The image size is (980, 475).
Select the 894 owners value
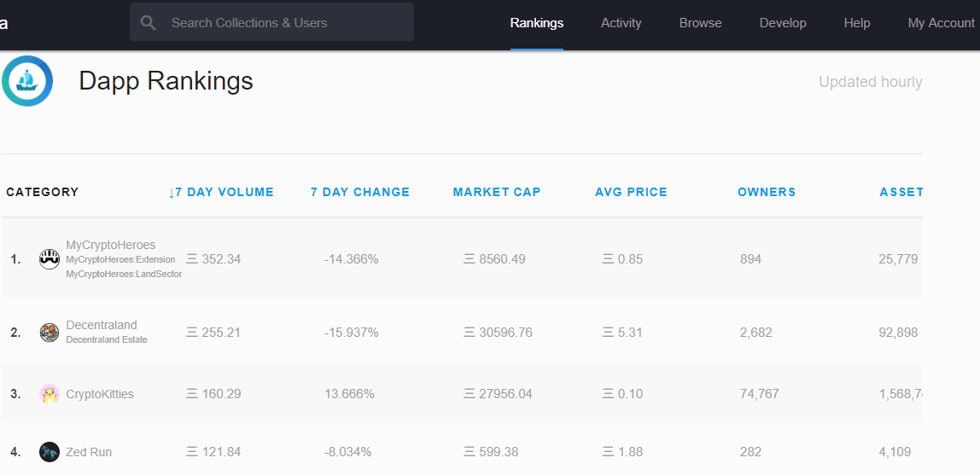[x=750, y=259]
